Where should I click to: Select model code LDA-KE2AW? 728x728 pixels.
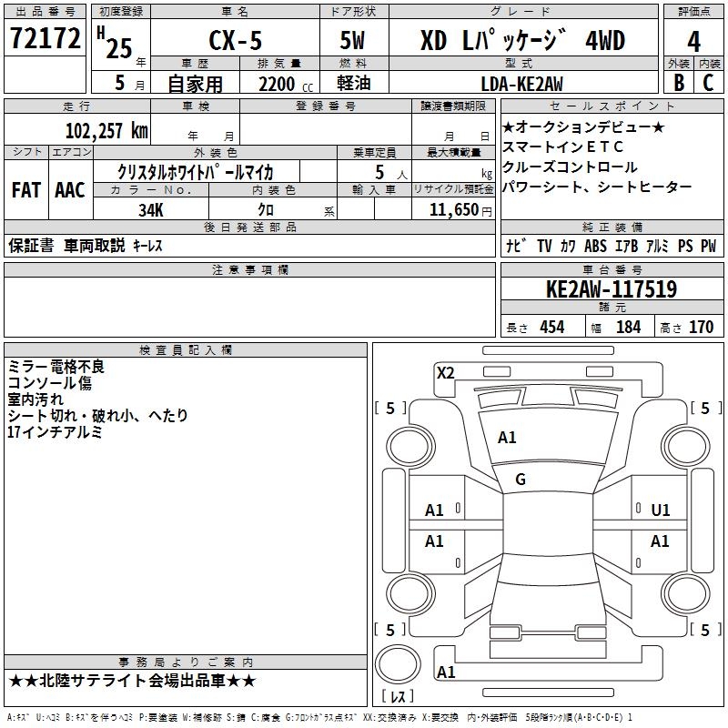[521, 84]
